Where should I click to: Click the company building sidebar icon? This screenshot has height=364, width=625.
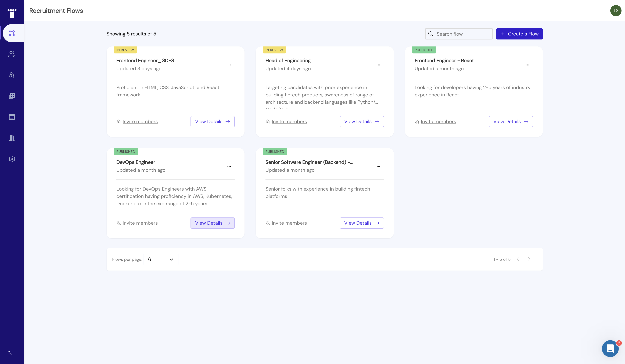(x=12, y=138)
